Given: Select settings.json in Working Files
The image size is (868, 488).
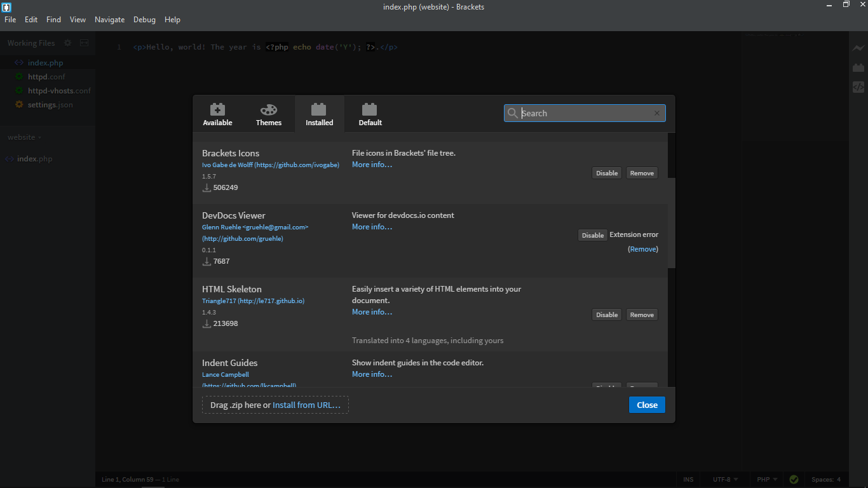Looking at the screenshot, I should (50, 105).
